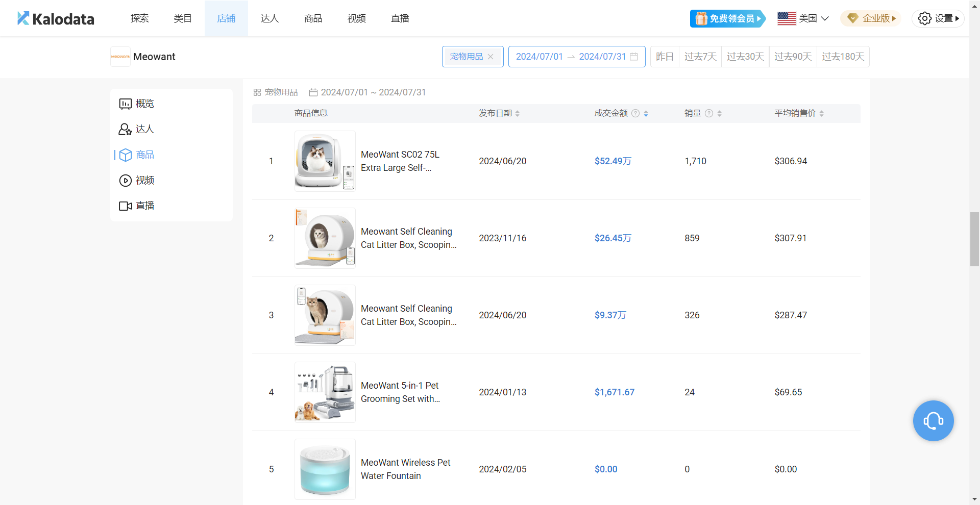Click the 免费领会员 promotion button
The height and width of the screenshot is (505, 980).
click(727, 18)
